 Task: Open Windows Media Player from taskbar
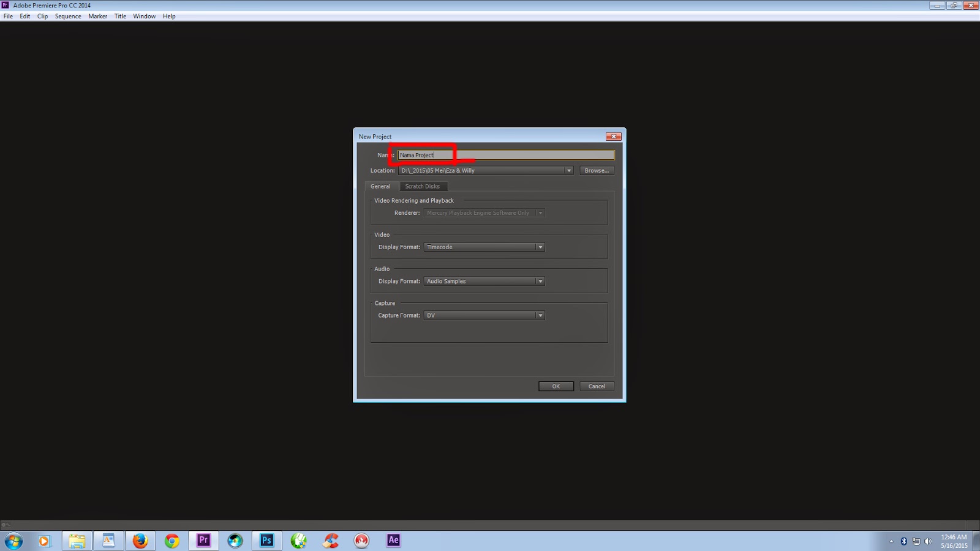click(44, 541)
